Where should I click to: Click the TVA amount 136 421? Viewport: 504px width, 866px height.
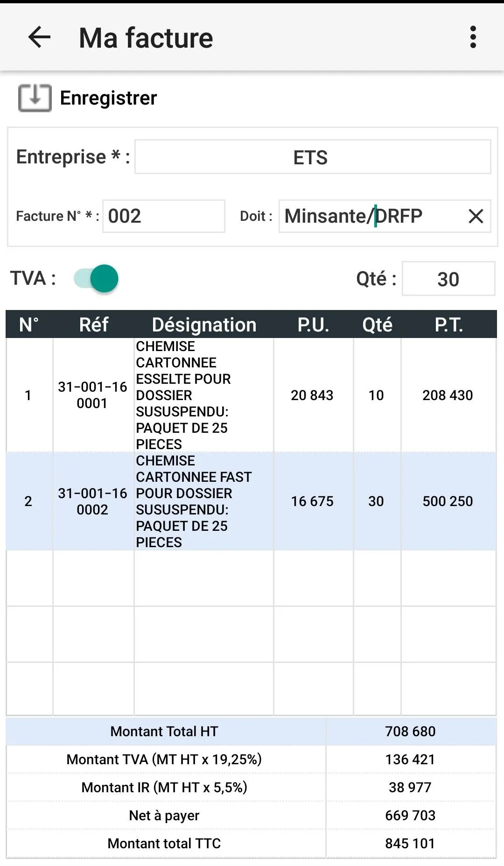coord(410,759)
